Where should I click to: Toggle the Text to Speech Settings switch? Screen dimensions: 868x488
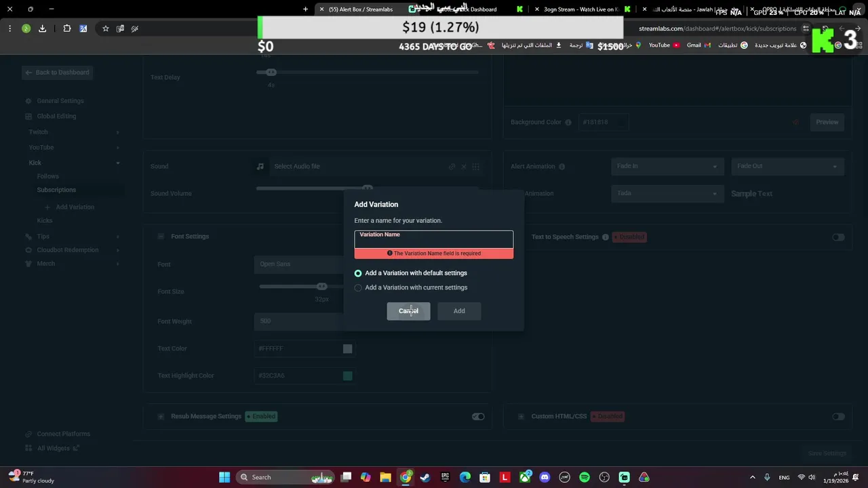(839, 237)
